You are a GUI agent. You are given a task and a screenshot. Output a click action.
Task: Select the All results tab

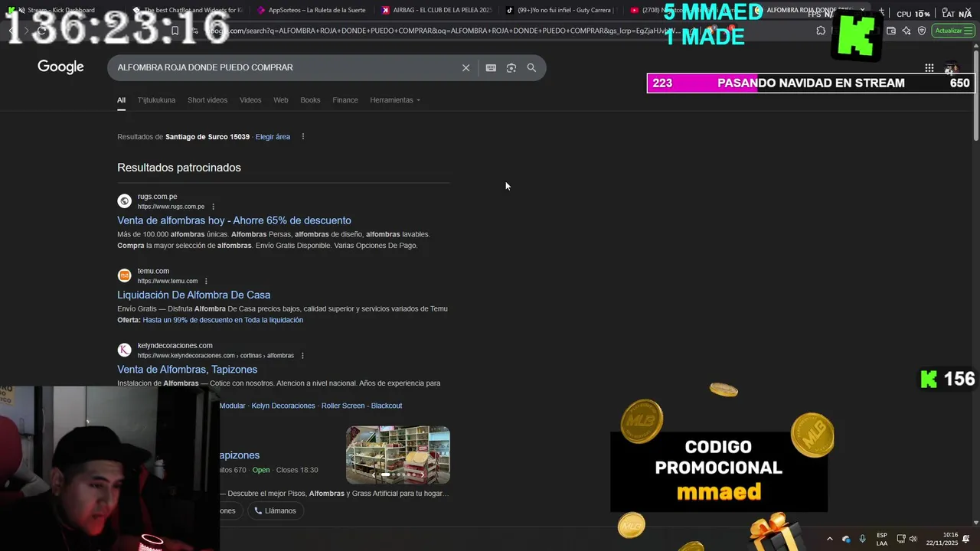tap(121, 100)
